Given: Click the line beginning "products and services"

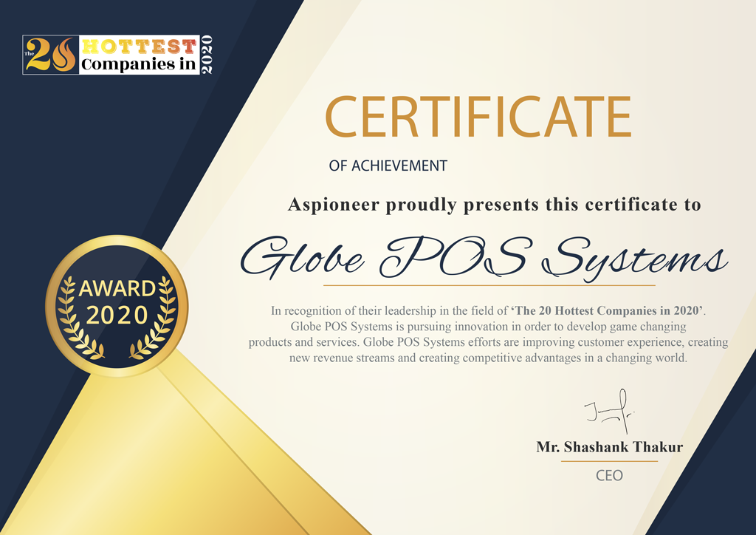Looking at the screenshot, I should [489, 342].
